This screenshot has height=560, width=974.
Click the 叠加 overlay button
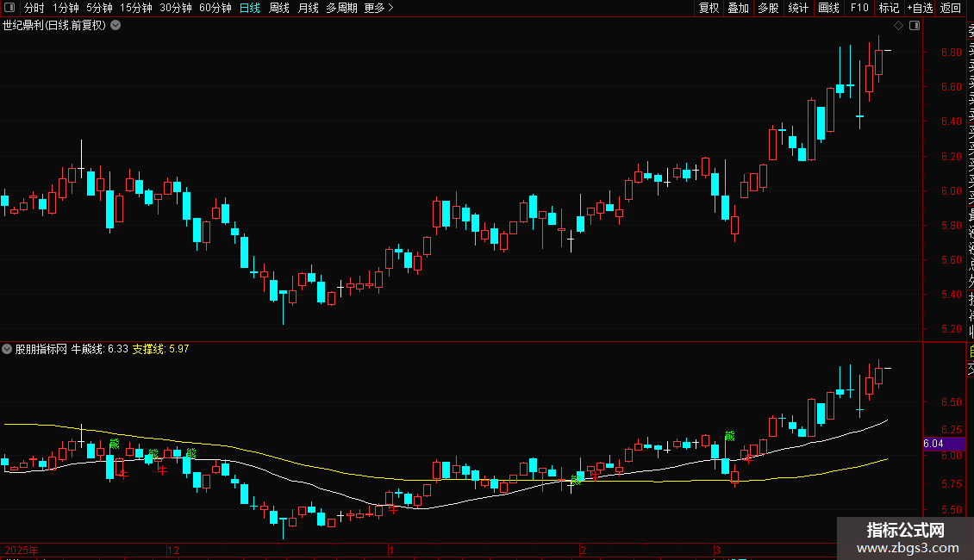click(739, 8)
